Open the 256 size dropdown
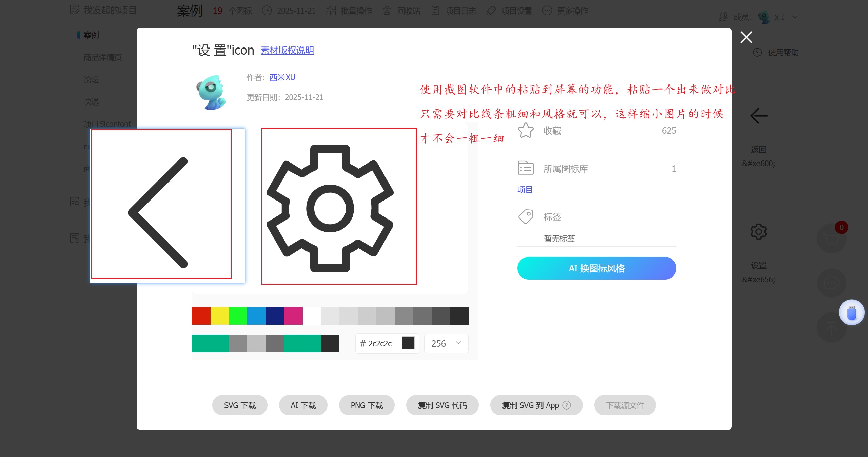 [x=446, y=343]
